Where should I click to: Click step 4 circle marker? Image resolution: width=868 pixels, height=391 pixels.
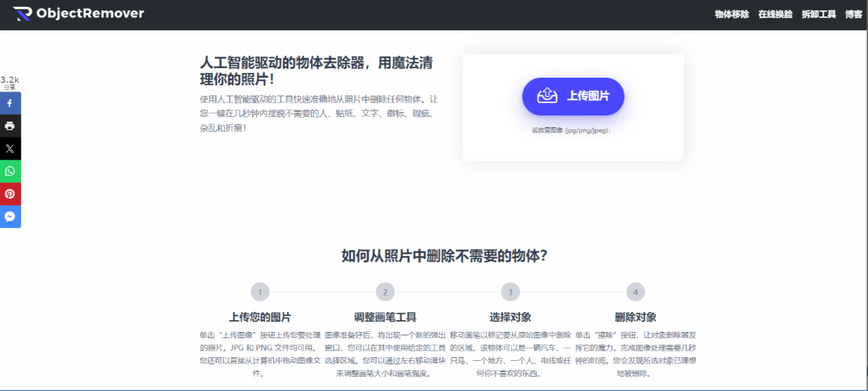click(635, 292)
